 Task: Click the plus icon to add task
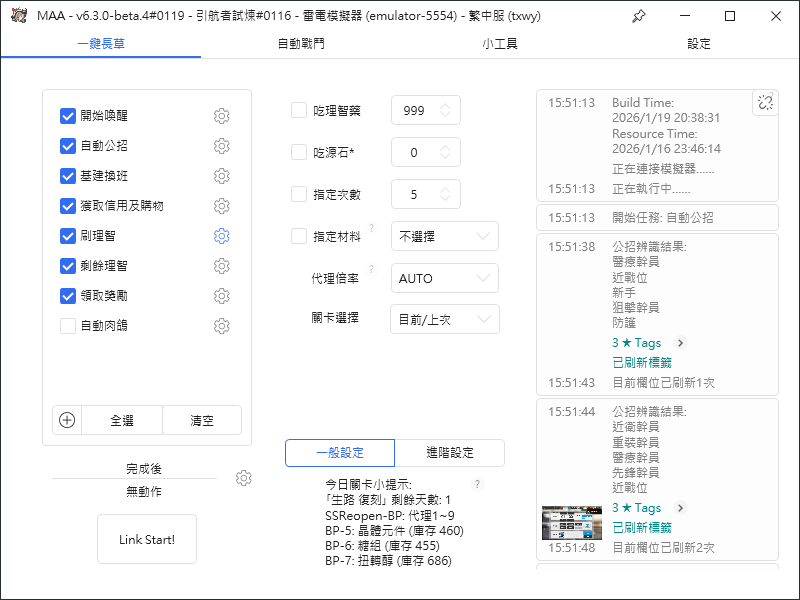(x=67, y=420)
